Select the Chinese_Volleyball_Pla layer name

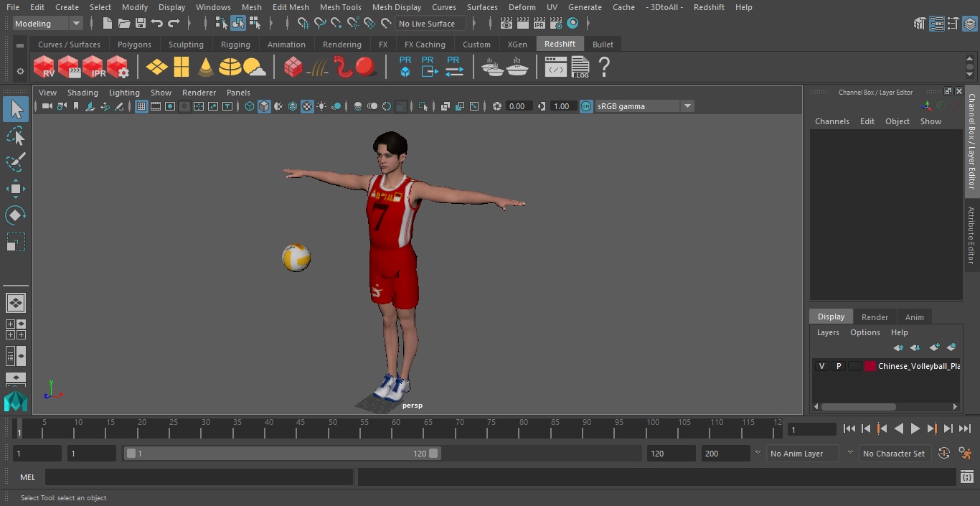click(918, 366)
